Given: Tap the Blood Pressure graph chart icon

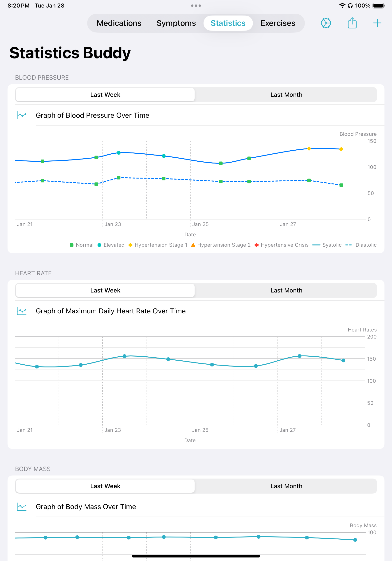Looking at the screenshot, I should coord(22,115).
